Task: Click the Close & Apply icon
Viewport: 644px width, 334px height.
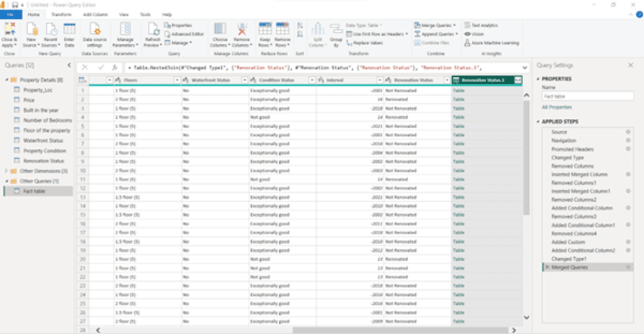Action: pyautogui.click(x=9, y=30)
